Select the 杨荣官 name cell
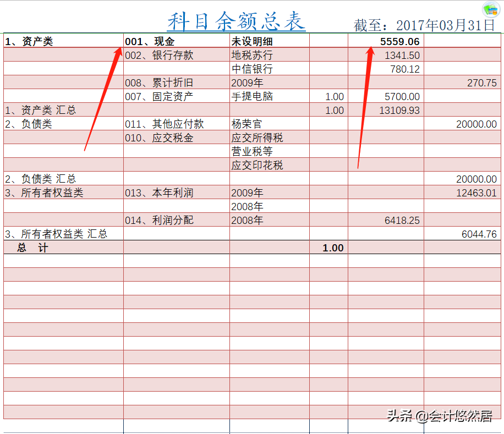This screenshot has width=504, height=434. (x=246, y=124)
